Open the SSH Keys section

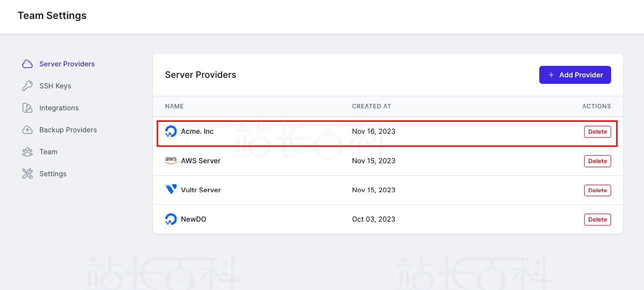(x=55, y=86)
